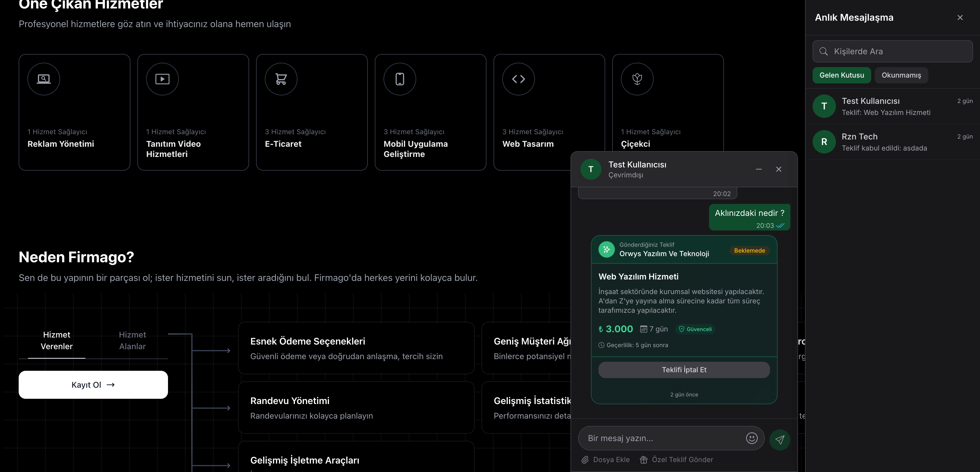980x472 pixels.
Task: Click the Kişilerde Ara search field
Action: click(x=892, y=51)
